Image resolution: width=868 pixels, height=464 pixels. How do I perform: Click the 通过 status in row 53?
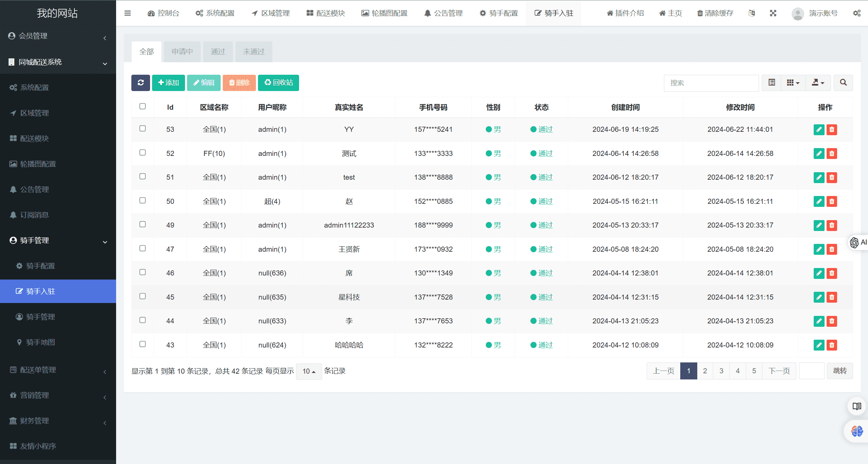click(541, 129)
